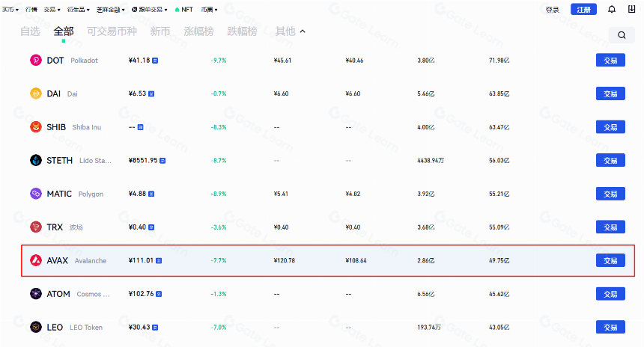The width and height of the screenshot is (644, 347).
Task: Open the 买币 dropdown menu
Action: point(10,10)
